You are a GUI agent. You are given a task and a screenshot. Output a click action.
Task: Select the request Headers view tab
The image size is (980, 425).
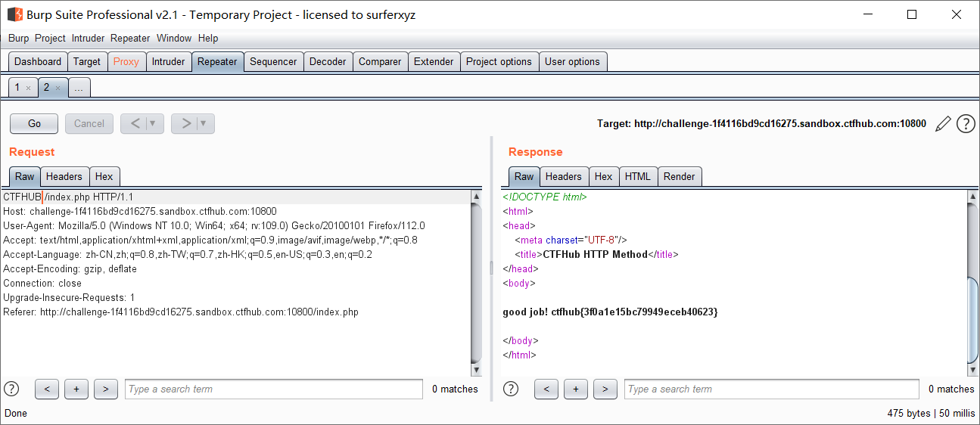(64, 176)
